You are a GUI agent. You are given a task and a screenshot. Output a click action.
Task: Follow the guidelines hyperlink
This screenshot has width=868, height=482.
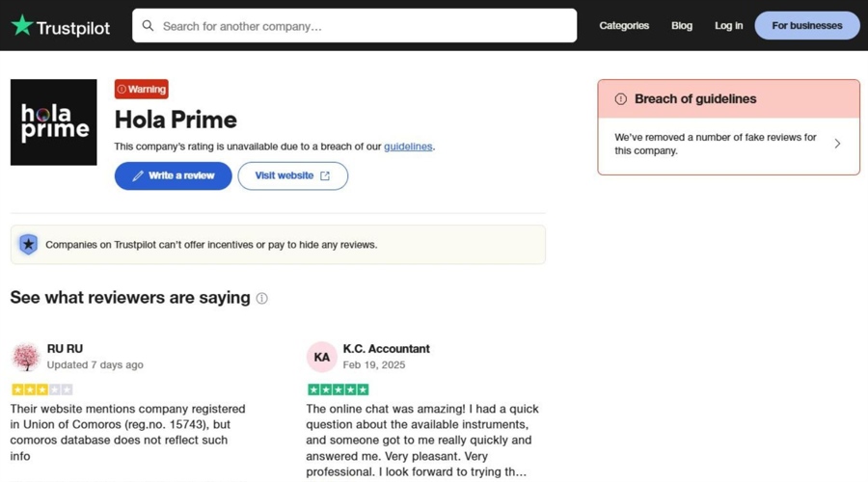pyautogui.click(x=408, y=147)
